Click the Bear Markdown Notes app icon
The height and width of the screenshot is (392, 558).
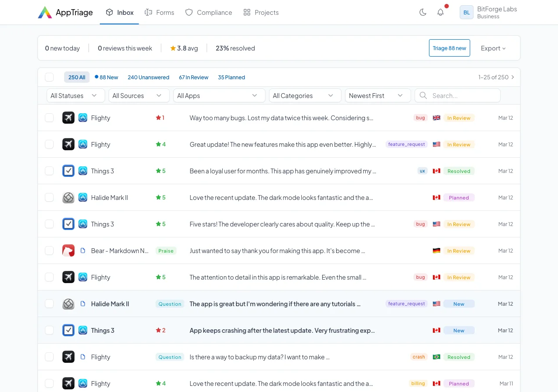68,250
